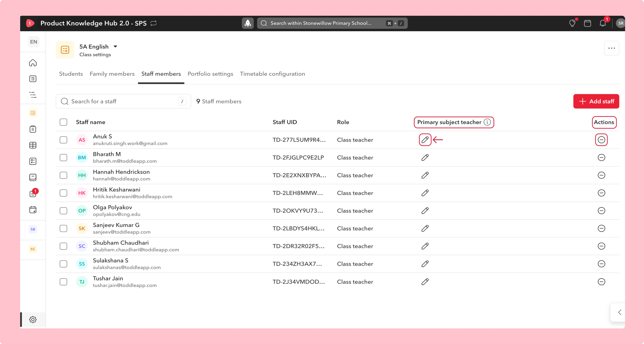Open the SR user profile avatar
644x344 pixels.
tap(620, 23)
